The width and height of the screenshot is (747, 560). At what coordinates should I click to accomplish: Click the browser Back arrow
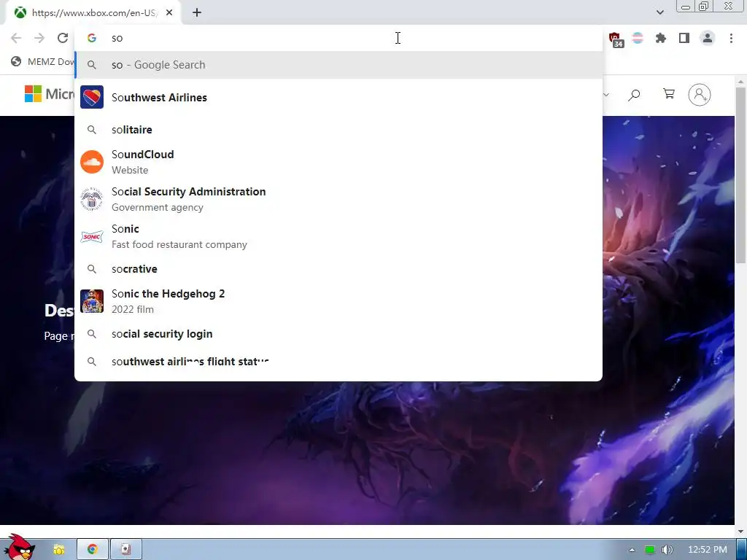click(x=16, y=38)
